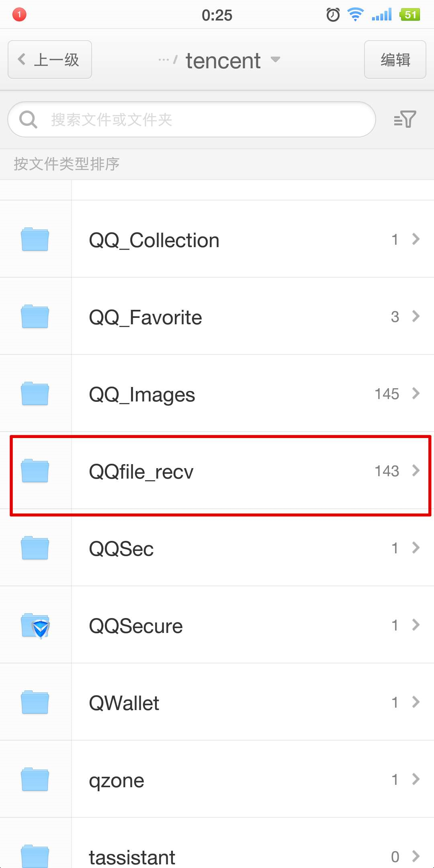Open the QQ_Images folder entry
This screenshot has width=434, height=868.
217,393
